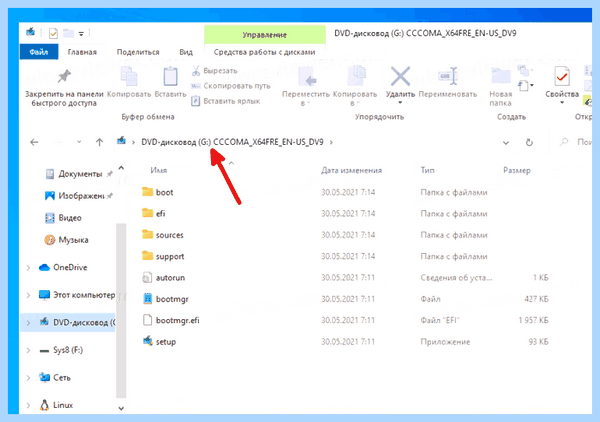Expand the Sys8 (F:) node
This screenshot has width=600, height=422.
click(28, 350)
